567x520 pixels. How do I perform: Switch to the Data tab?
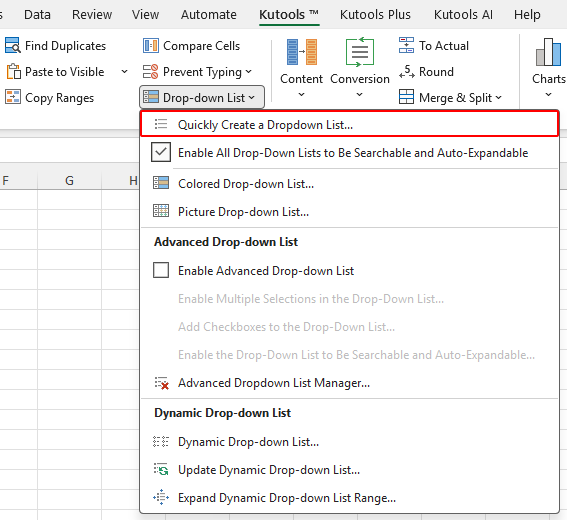click(x=37, y=14)
